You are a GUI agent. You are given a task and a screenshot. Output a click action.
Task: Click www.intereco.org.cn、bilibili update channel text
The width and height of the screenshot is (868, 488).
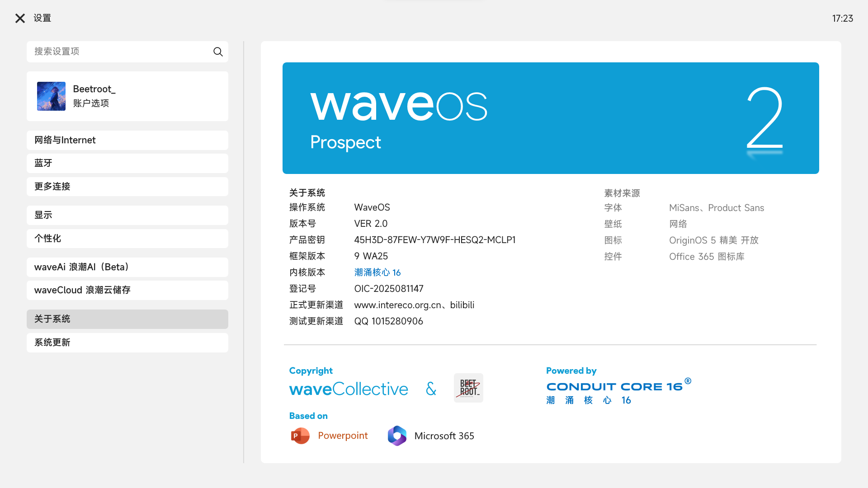click(414, 305)
